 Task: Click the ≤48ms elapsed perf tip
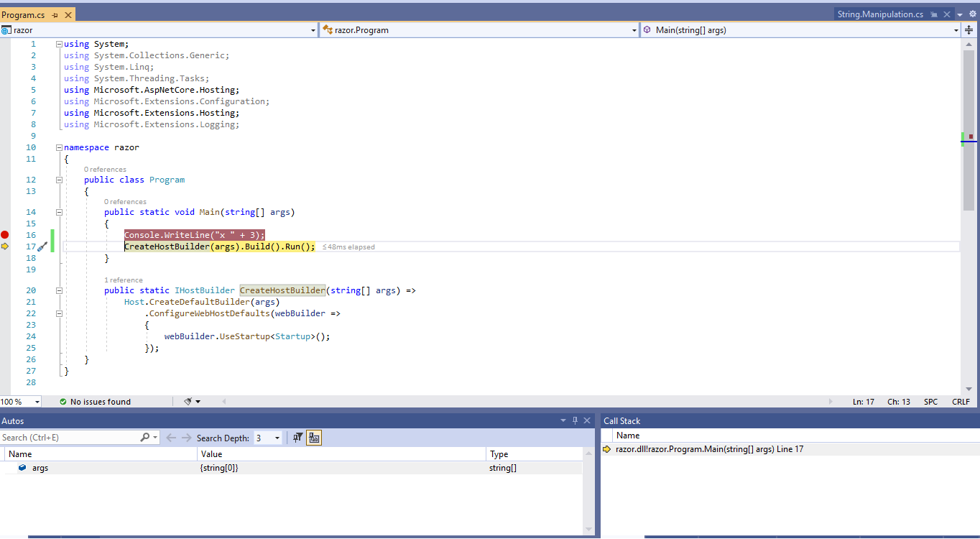(x=348, y=247)
